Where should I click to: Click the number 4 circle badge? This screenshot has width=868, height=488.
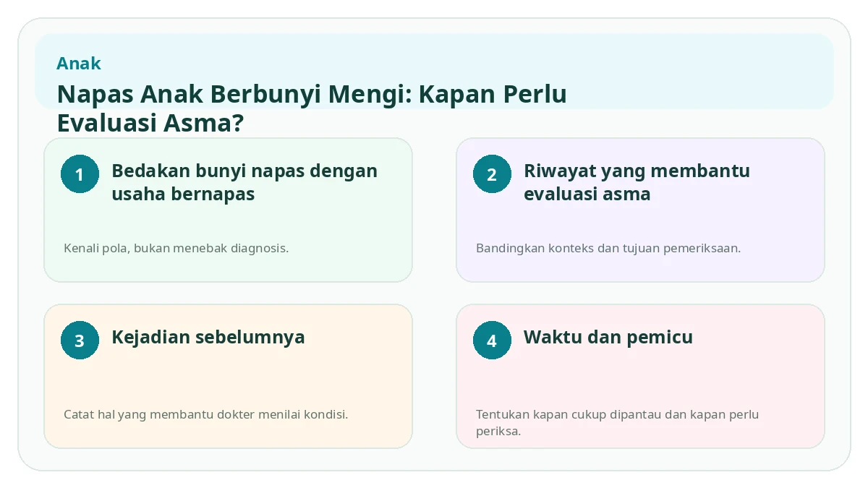[x=492, y=341]
